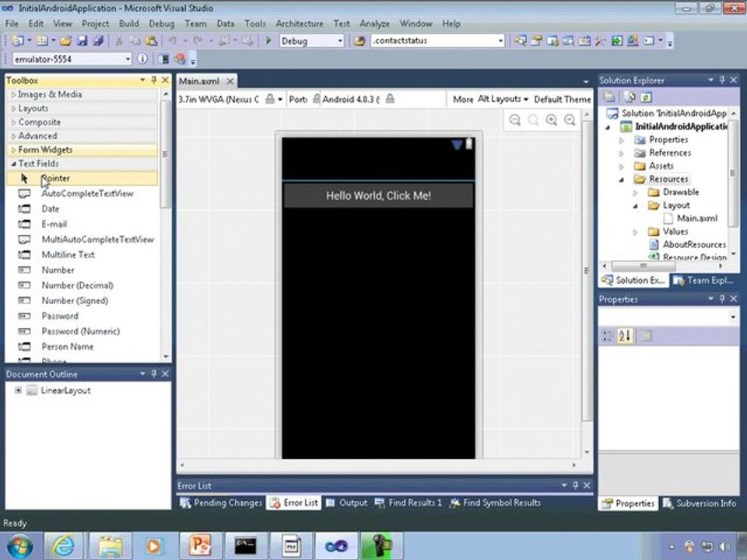Select Multiline Text in the Toolbox
This screenshot has width=747, height=560.
point(82,255)
